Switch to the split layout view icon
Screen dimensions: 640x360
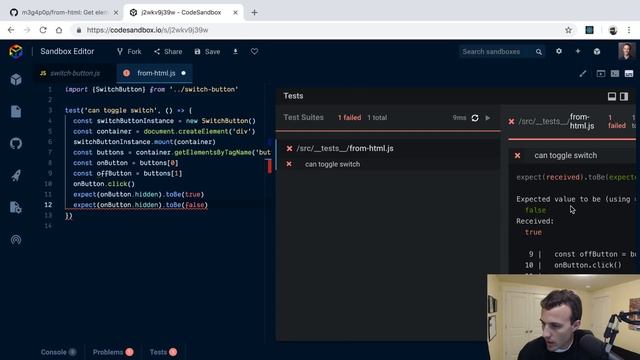615,73
